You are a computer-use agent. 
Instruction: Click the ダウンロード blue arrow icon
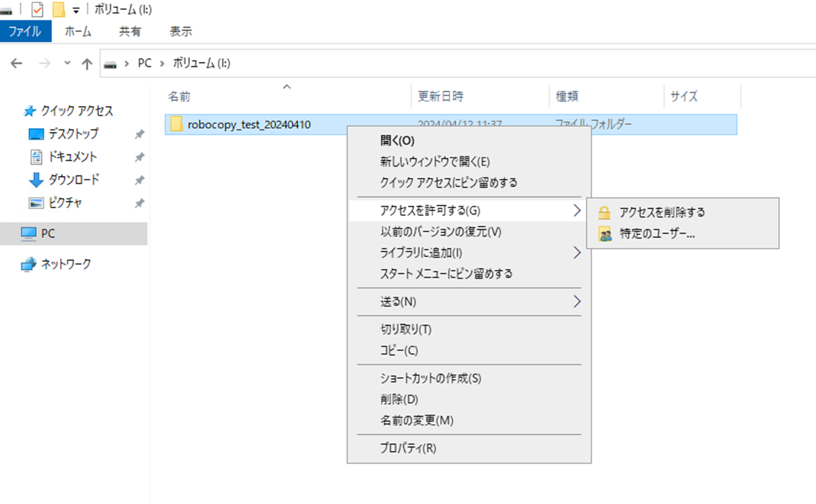coord(37,180)
